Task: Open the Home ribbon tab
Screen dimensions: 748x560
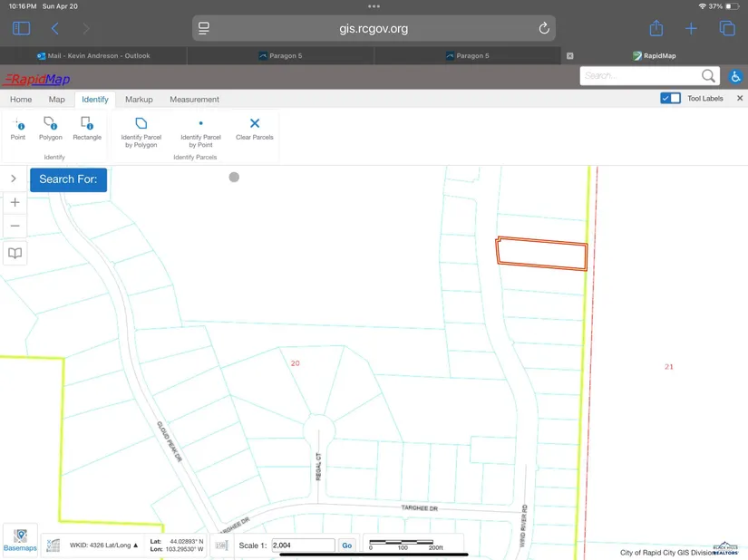Action: pos(21,100)
